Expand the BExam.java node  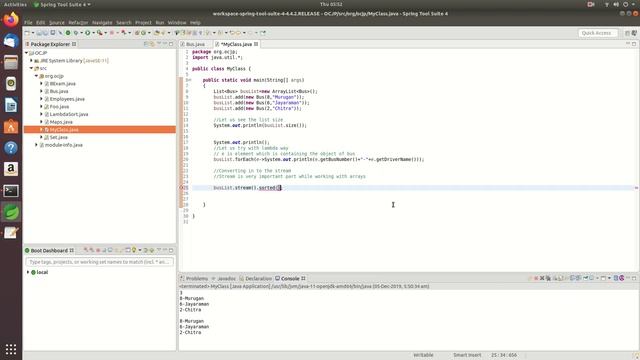[x=41, y=84]
